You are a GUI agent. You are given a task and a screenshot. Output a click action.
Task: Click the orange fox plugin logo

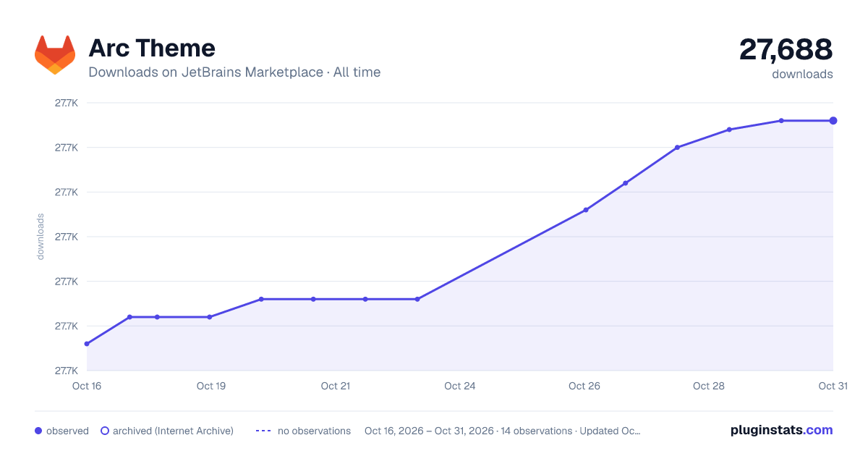55,55
